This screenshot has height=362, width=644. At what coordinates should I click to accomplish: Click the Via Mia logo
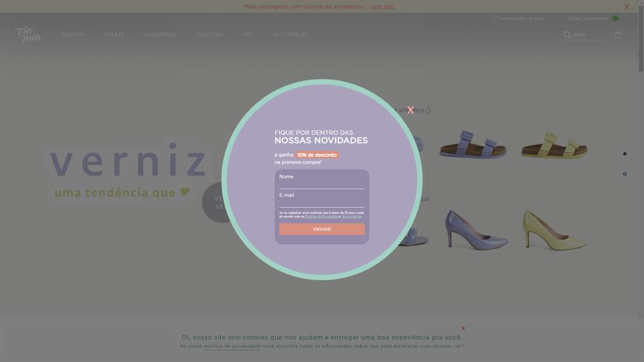click(29, 34)
